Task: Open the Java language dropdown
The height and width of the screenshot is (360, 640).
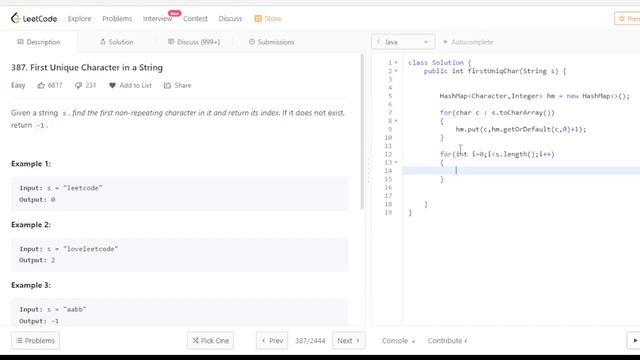Action: [x=403, y=42]
